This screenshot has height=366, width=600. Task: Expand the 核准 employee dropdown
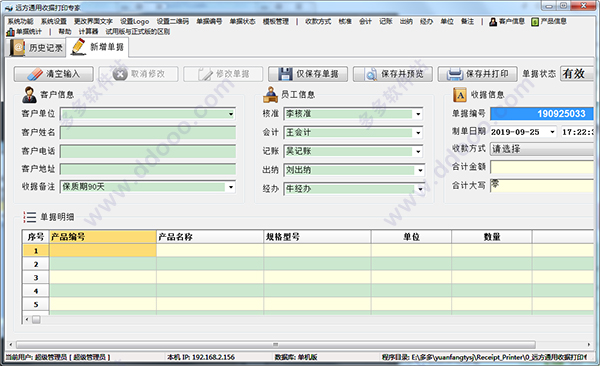pos(418,114)
